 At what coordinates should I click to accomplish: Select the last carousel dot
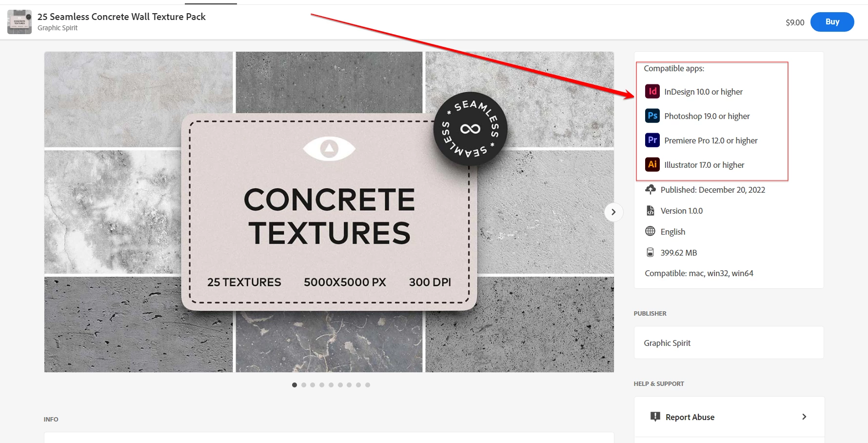368,385
